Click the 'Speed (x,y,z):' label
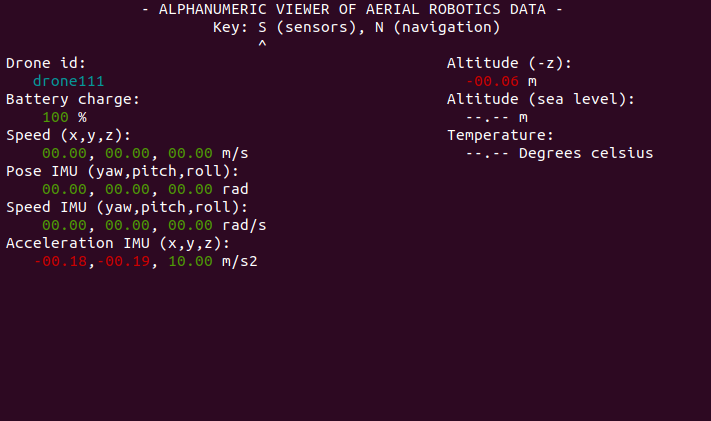 [68, 135]
